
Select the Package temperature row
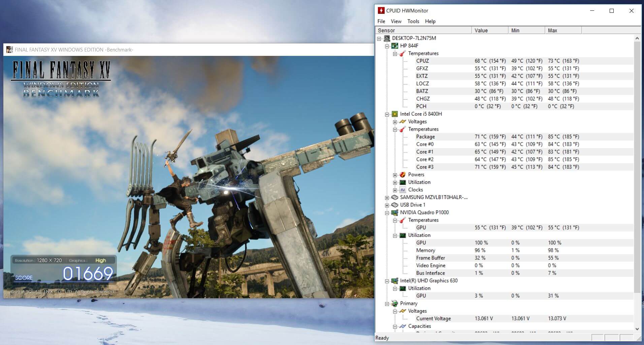point(425,137)
